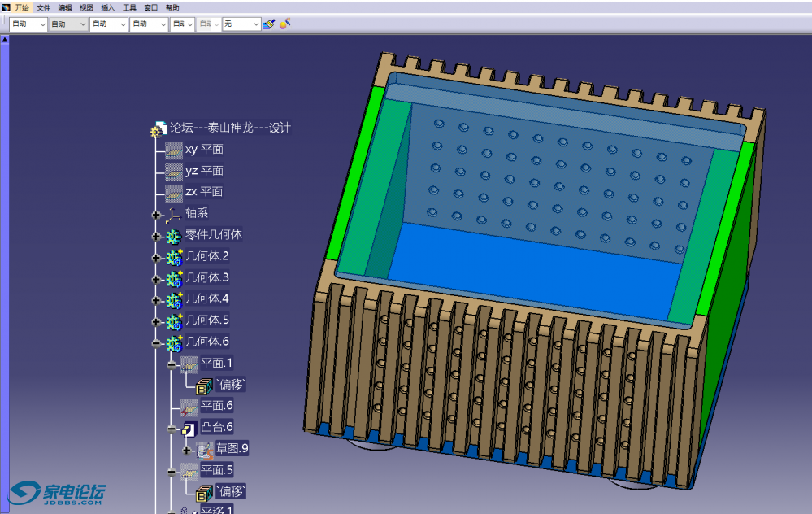Viewport: 812px width, 514px height.
Task: Click the 零件几何体 part body gear icon
Action: pyautogui.click(x=173, y=235)
